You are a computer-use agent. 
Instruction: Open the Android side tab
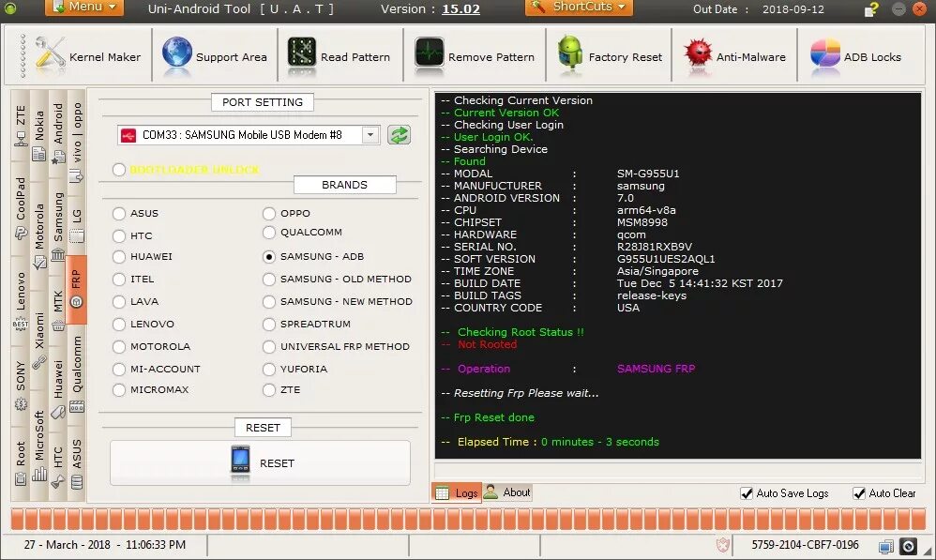(x=58, y=133)
